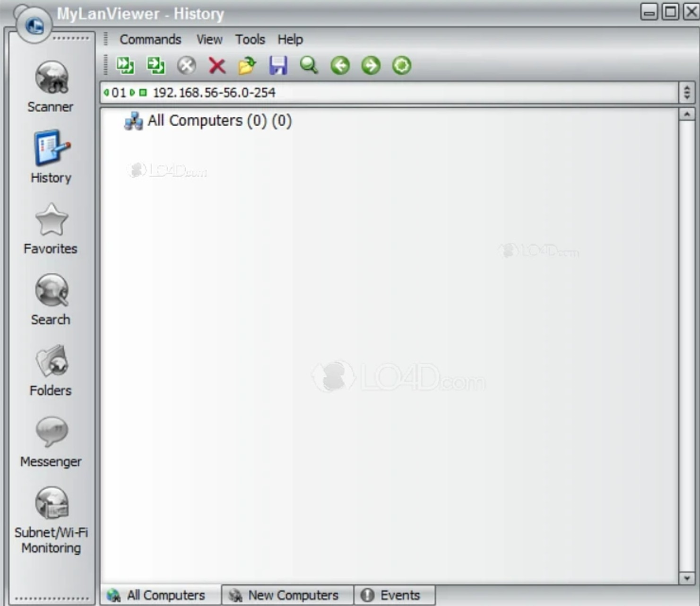This screenshot has height=606, width=700.
Task: Switch to the Events tab
Action: point(394,595)
